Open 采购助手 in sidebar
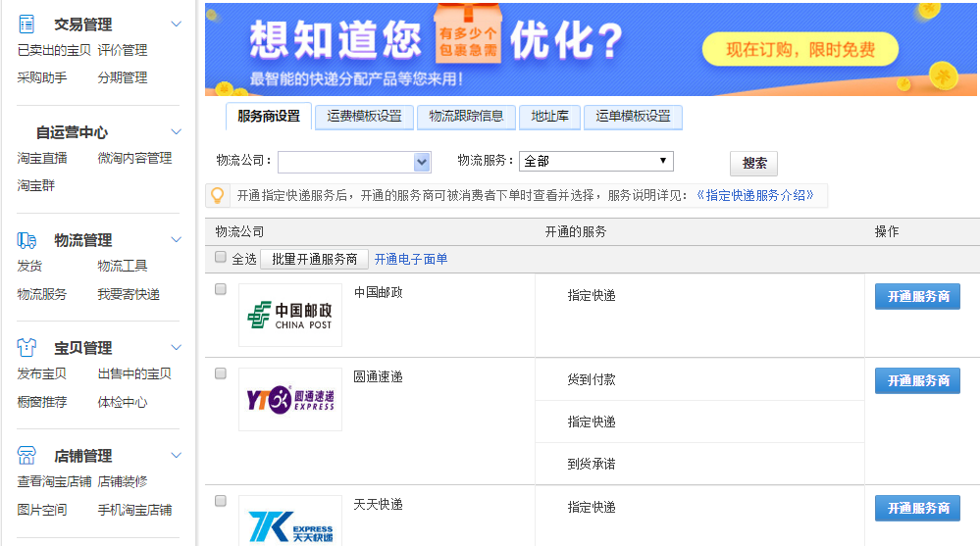This screenshot has width=980, height=546. (x=42, y=78)
